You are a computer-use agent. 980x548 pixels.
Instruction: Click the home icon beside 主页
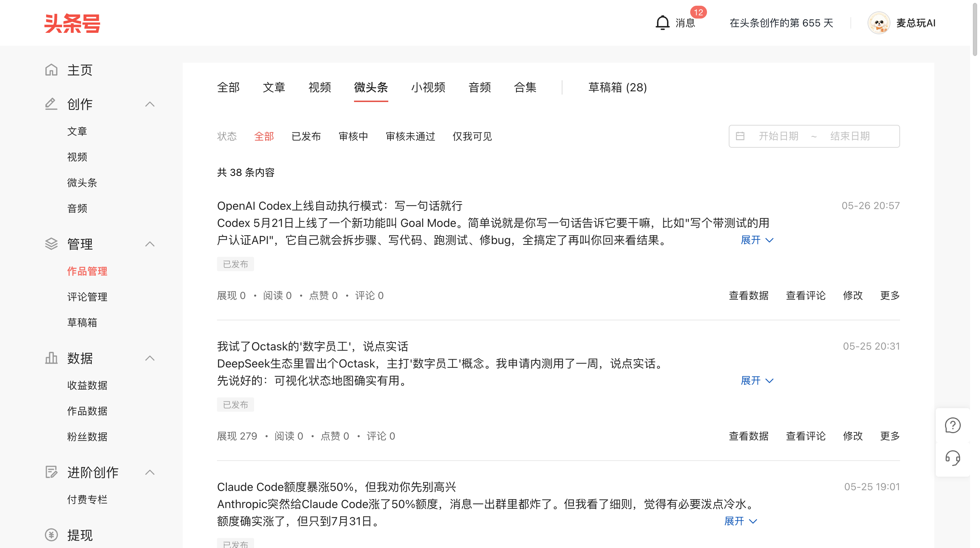coord(51,70)
